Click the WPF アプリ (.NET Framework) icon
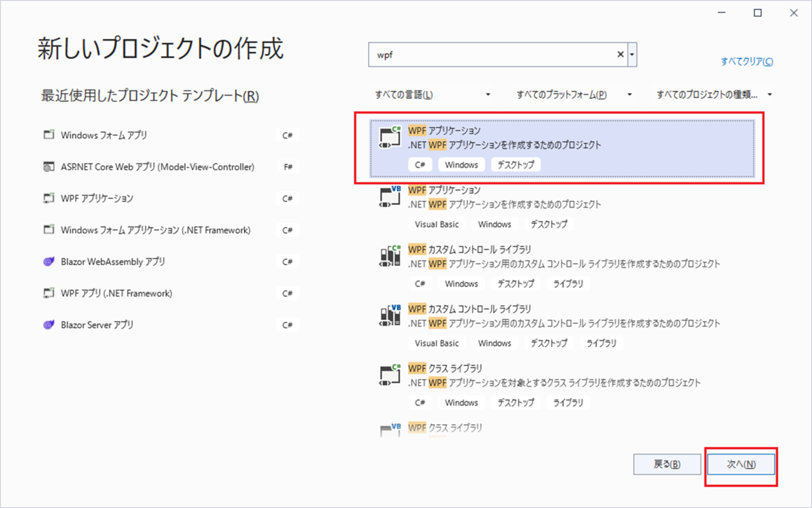812x508 pixels. pyautogui.click(x=48, y=293)
